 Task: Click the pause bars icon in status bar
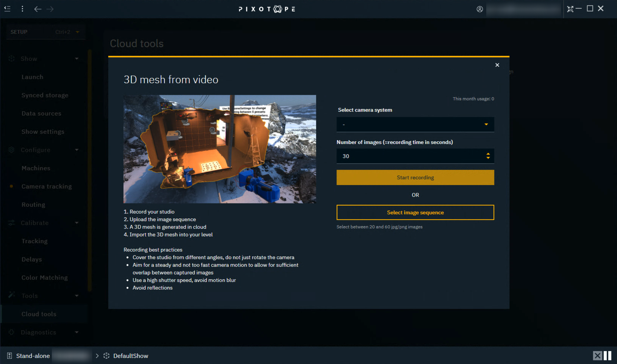pos(608,356)
